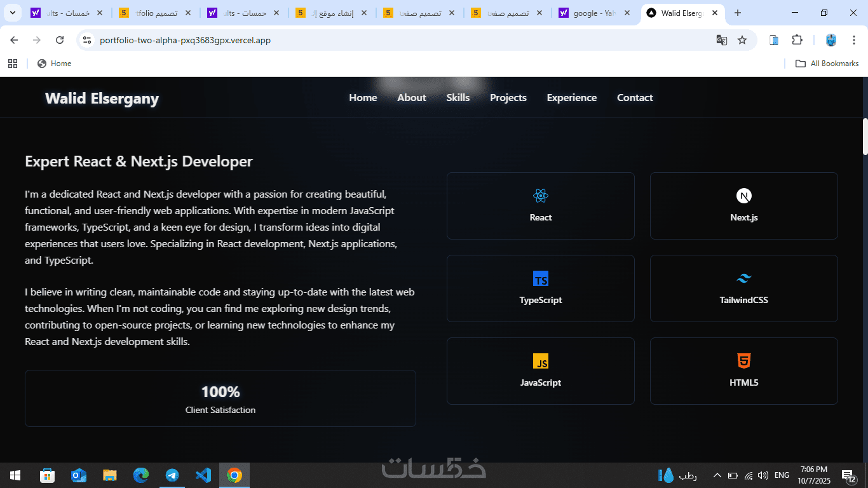Image resolution: width=868 pixels, height=488 pixels.
Task: Click the '100%' statistic value
Action: pos(220,392)
